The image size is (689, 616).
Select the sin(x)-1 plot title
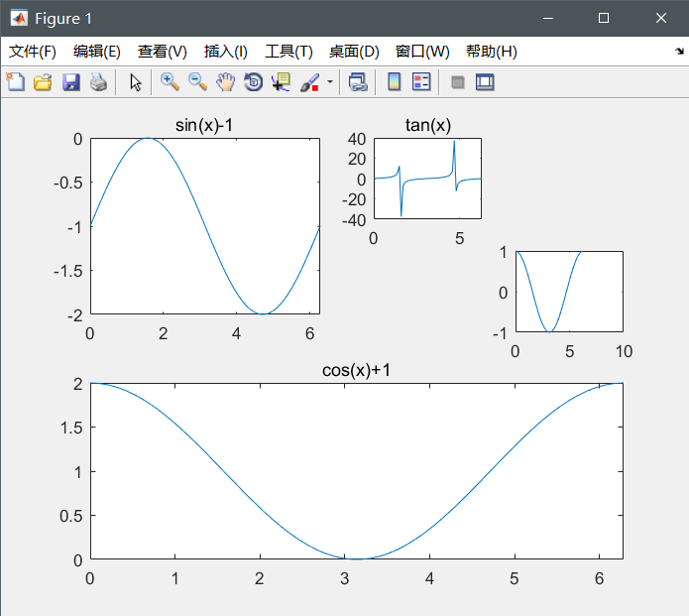click(x=204, y=125)
